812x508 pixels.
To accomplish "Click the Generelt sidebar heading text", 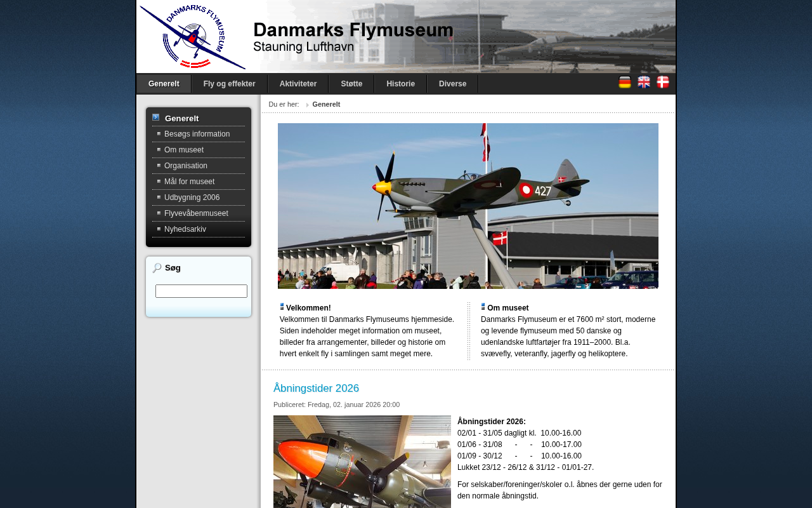I will pos(181,118).
